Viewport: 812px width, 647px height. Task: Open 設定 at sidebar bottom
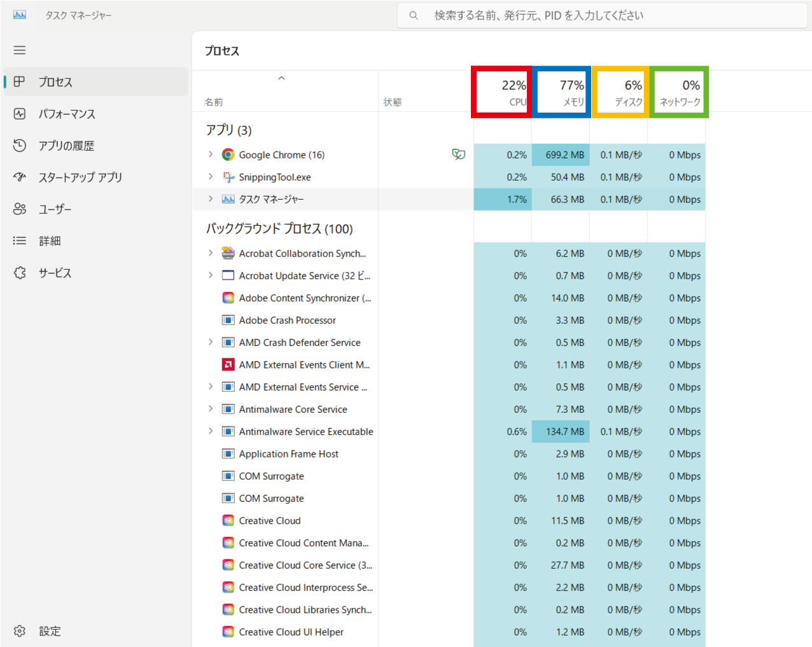coord(96,631)
